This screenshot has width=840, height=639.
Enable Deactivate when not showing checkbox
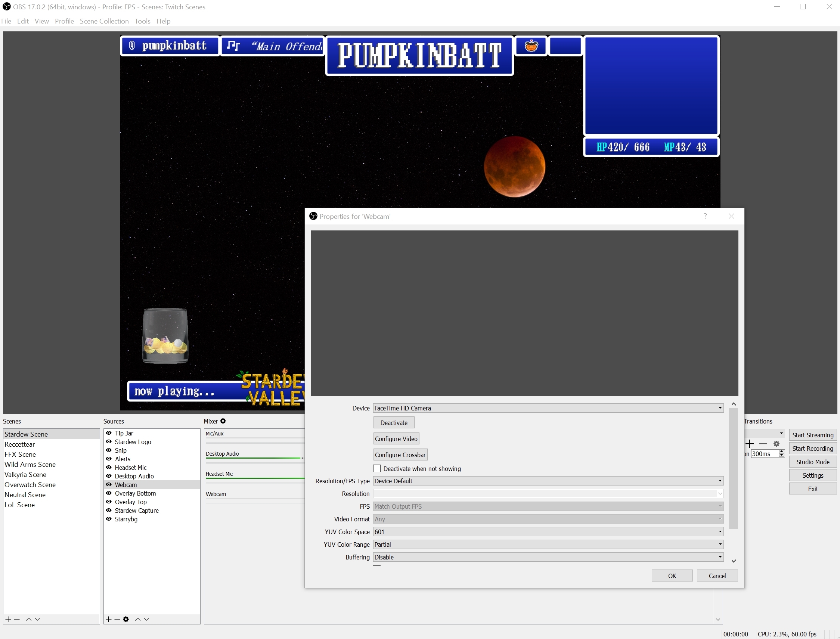377,469
